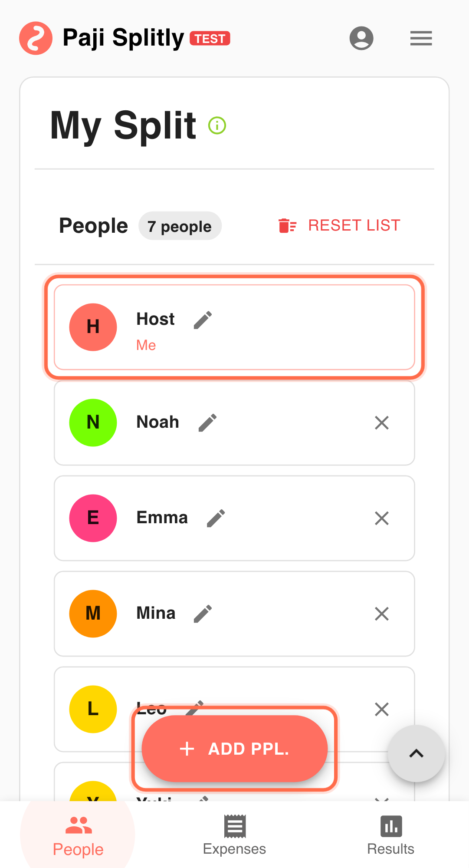The image size is (469, 868).
Task: Edit the Host name with pencil icon
Action: pyautogui.click(x=203, y=320)
